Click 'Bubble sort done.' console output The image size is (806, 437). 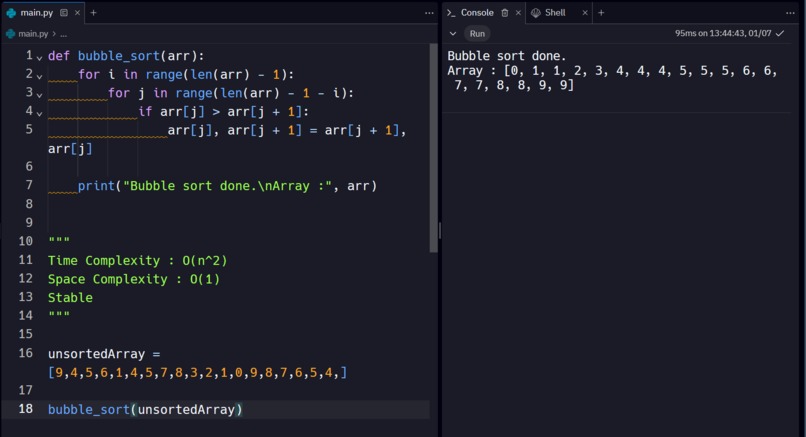tap(506, 56)
